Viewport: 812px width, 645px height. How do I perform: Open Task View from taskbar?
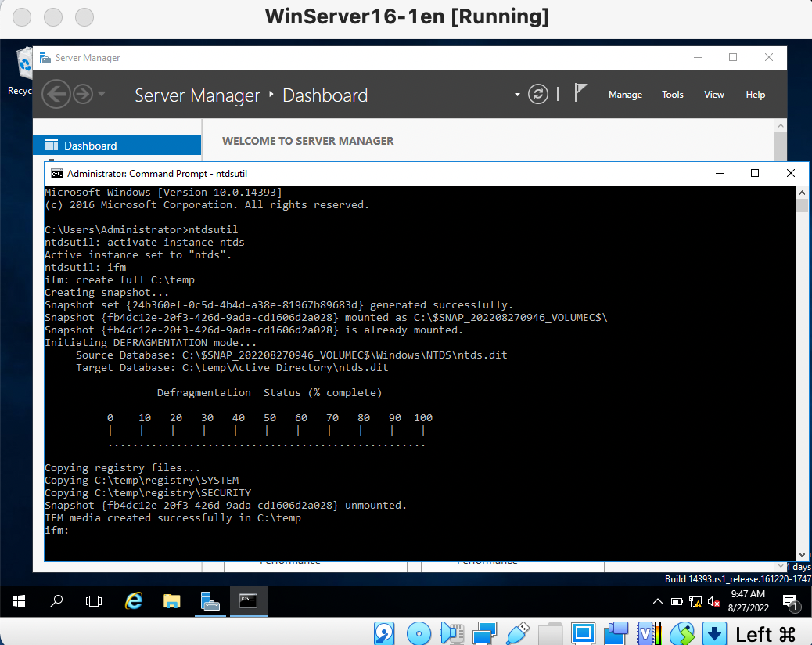94,601
